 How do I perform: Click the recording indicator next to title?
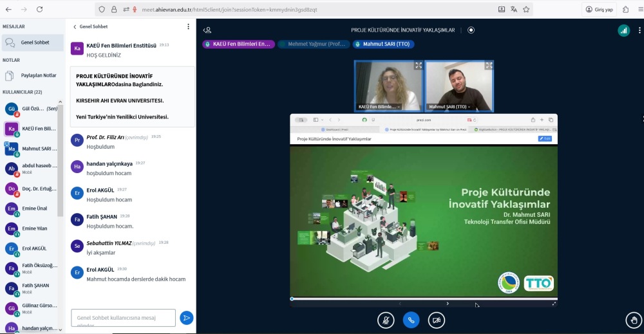click(471, 30)
